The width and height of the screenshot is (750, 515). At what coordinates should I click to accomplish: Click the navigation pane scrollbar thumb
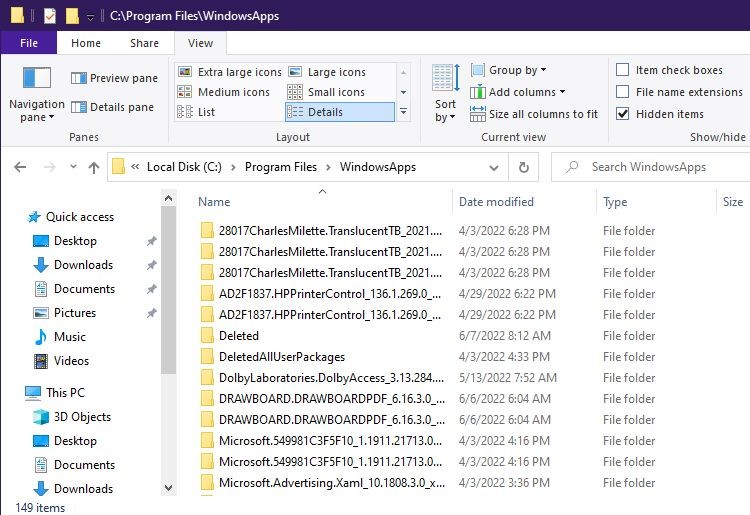(168, 289)
